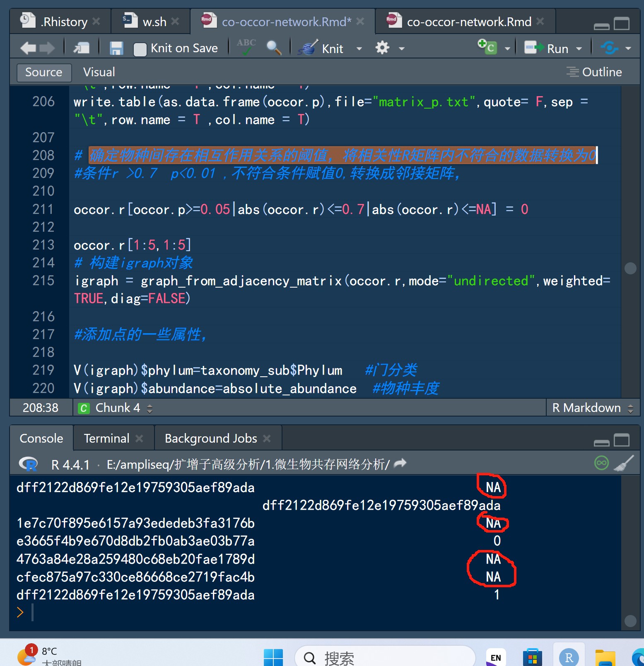Switch to Visual editor mode
Viewport: 644px width, 666px height.
(x=99, y=72)
